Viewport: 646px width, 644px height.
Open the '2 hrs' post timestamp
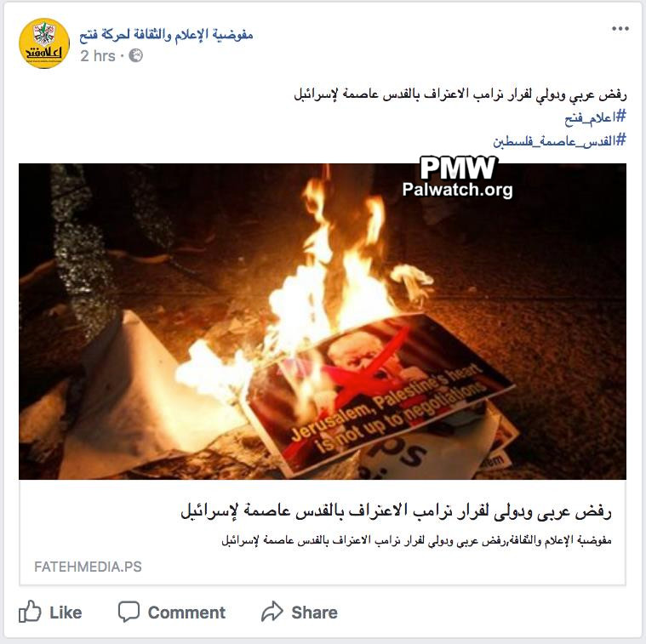pyautogui.click(x=98, y=56)
